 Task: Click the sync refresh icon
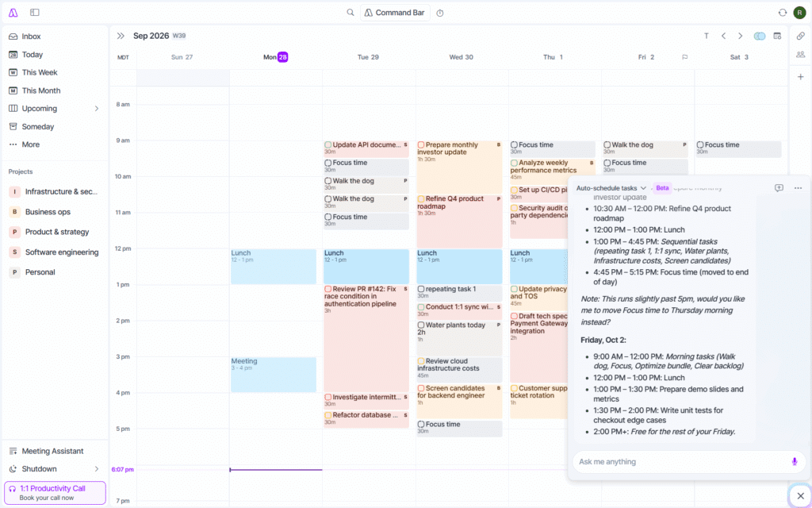coord(783,13)
